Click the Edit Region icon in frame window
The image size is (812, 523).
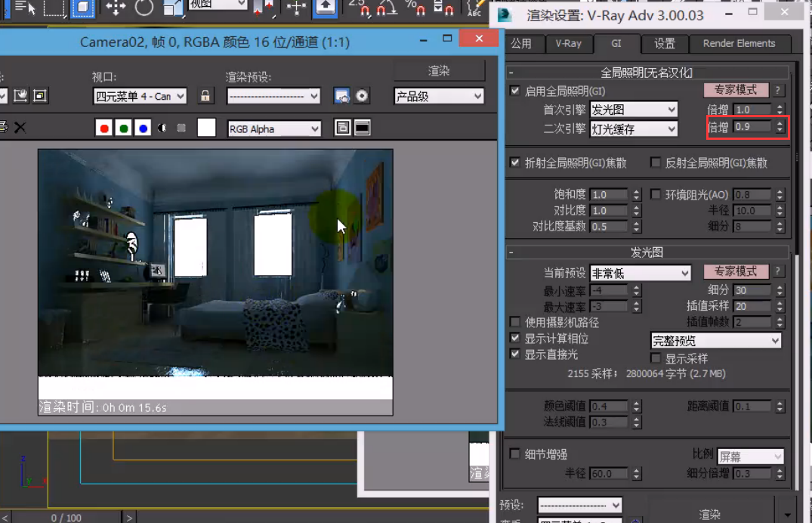[x=20, y=96]
